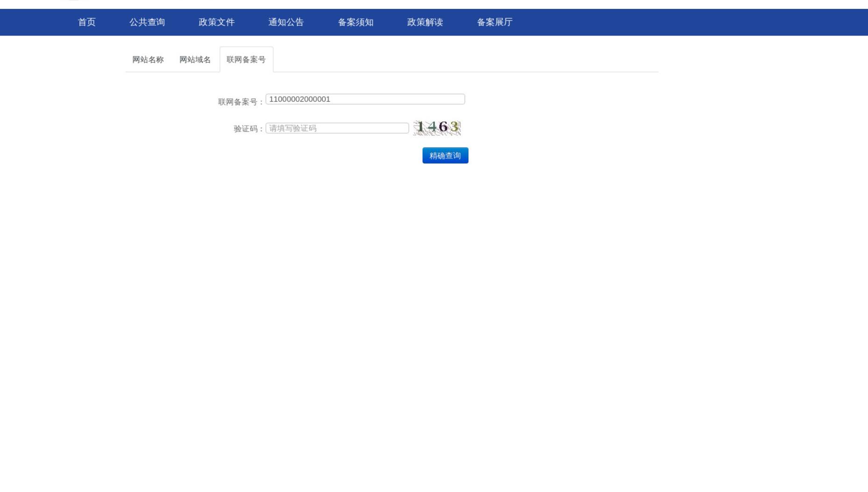Switch to the 网站域名 tab
This screenshot has width=868, height=492.
pyautogui.click(x=195, y=60)
